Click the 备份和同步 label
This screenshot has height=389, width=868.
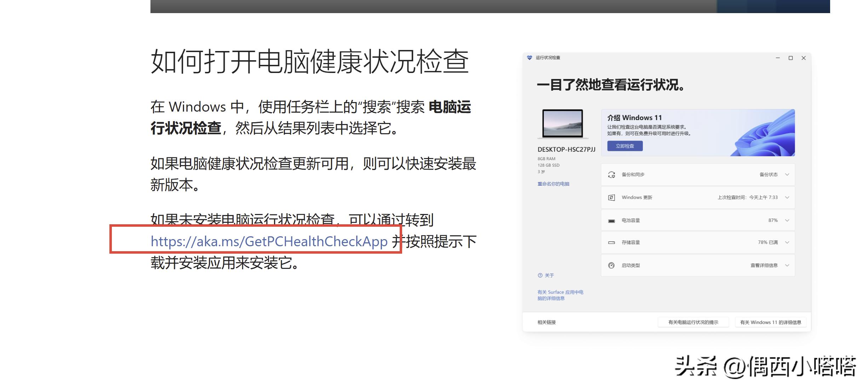(x=633, y=174)
